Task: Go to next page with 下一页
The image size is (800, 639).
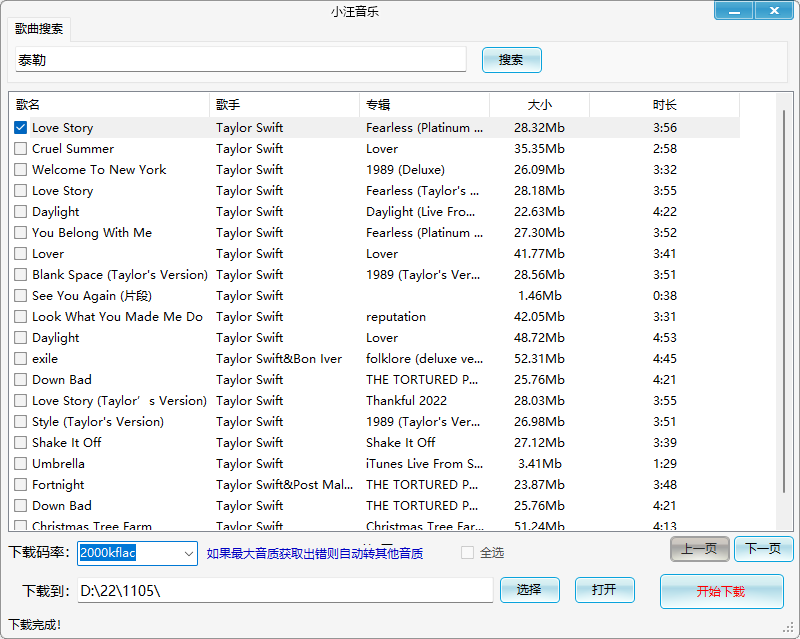Action: [763, 549]
